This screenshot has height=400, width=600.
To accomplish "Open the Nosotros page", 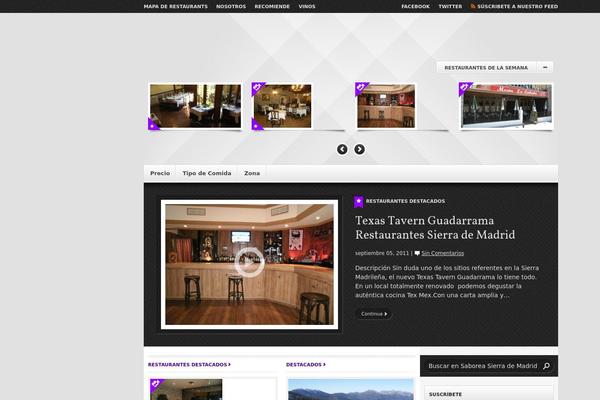I will pos(231,7).
